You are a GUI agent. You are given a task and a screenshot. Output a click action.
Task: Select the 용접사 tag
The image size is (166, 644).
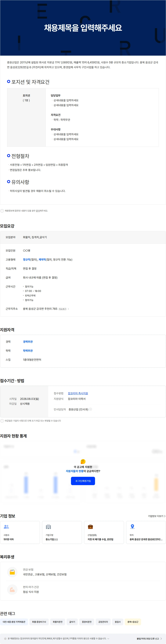[x=118, y=622]
